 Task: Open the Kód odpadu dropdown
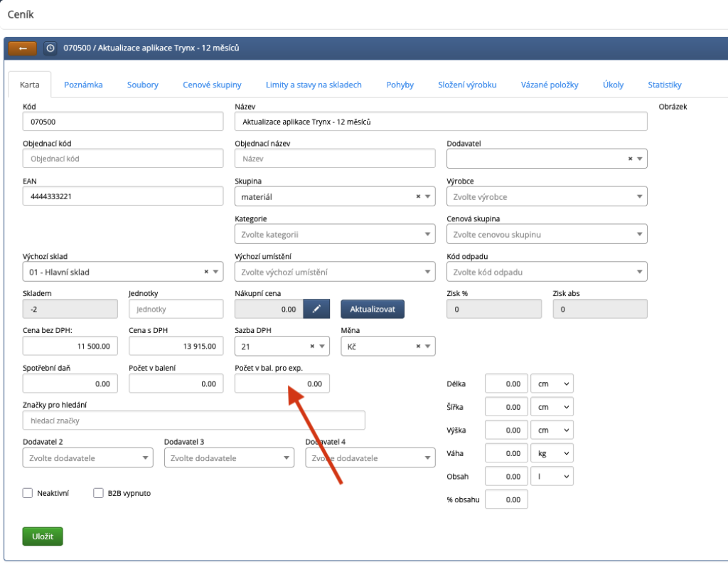547,272
